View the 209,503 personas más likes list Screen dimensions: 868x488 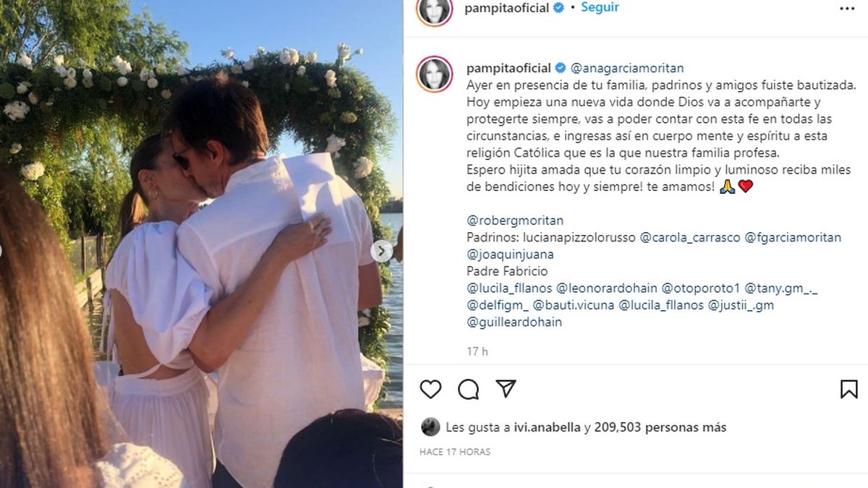(660, 427)
